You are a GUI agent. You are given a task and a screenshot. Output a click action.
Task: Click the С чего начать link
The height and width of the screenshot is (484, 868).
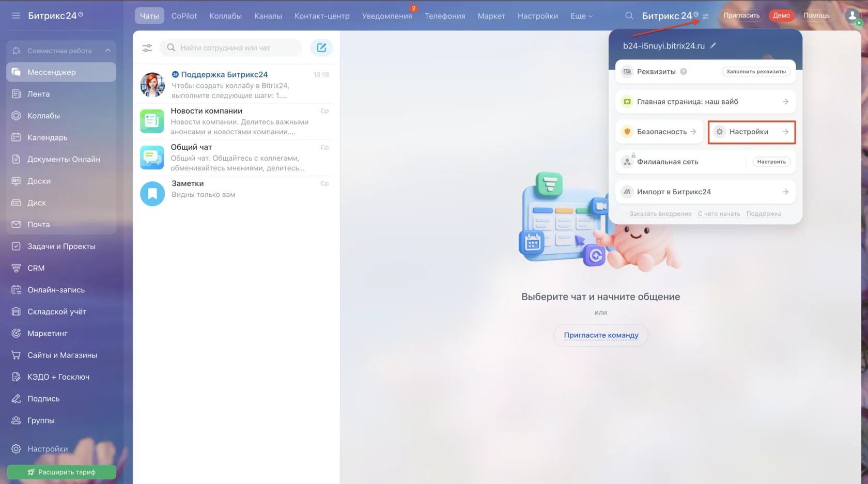pos(719,214)
